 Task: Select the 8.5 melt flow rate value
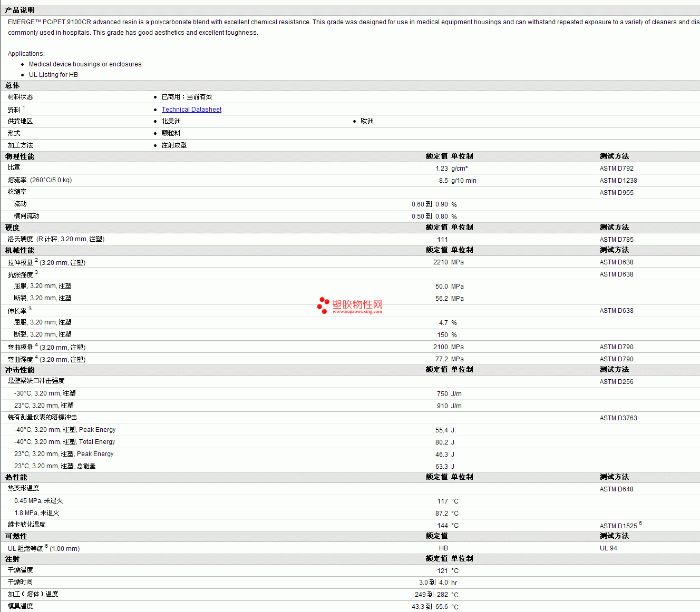443,181
